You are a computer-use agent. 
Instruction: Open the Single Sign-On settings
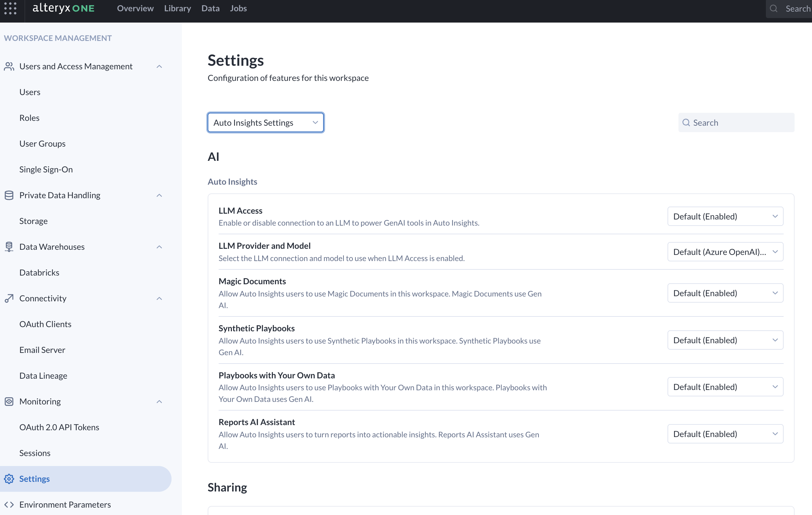point(46,169)
